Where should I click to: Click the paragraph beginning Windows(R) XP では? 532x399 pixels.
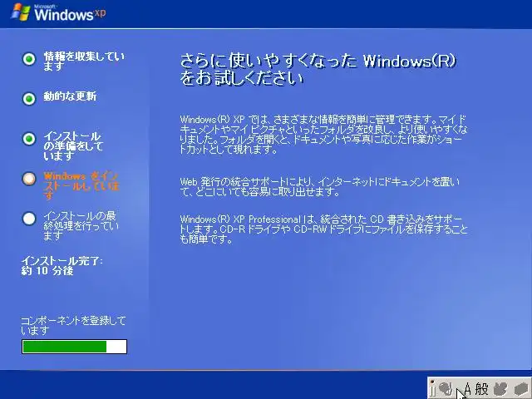pos(323,135)
